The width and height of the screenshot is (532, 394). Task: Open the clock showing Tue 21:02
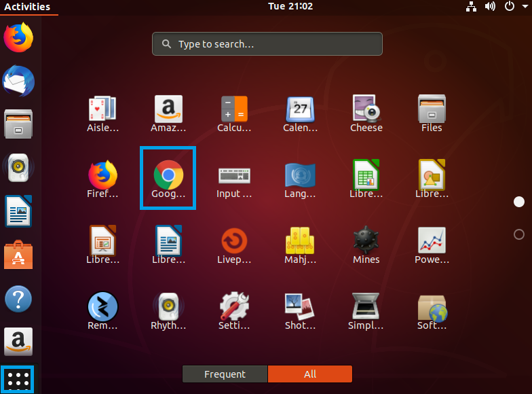(x=290, y=7)
